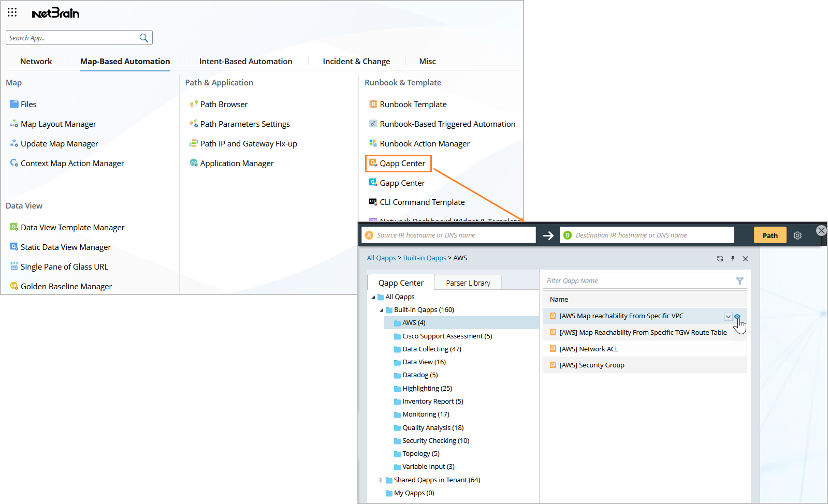Select the Topology (5) folder
The width and height of the screenshot is (828, 504).
click(x=421, y=454)
